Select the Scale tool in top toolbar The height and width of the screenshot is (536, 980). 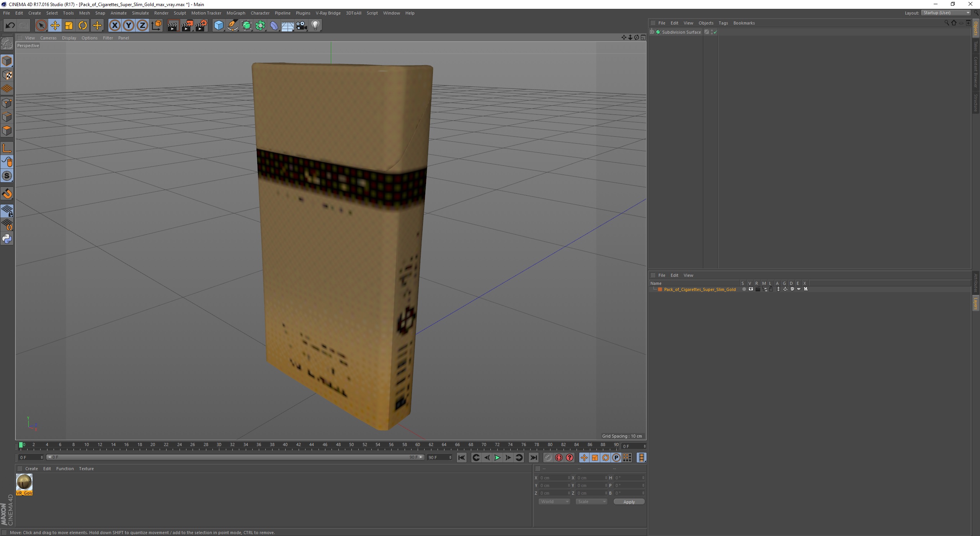click(69, 26)
